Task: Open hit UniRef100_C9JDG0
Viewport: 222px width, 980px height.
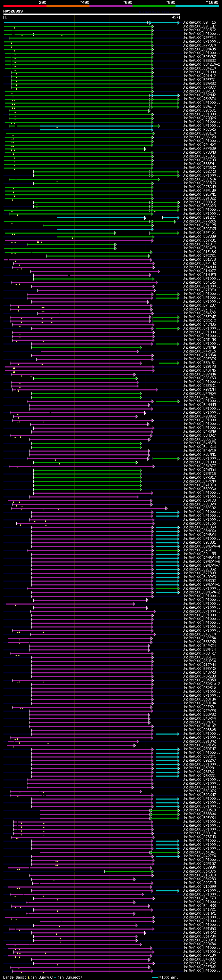Action: (199, 527)
